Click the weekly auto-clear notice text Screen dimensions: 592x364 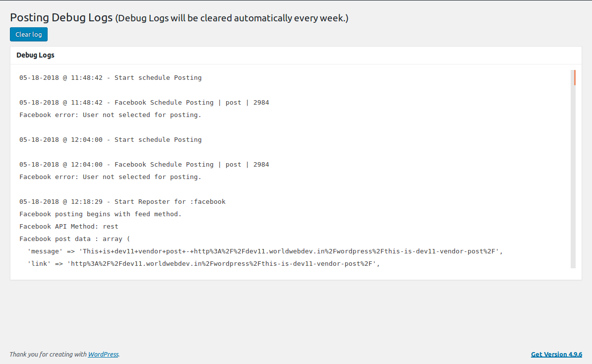point(232,18)
